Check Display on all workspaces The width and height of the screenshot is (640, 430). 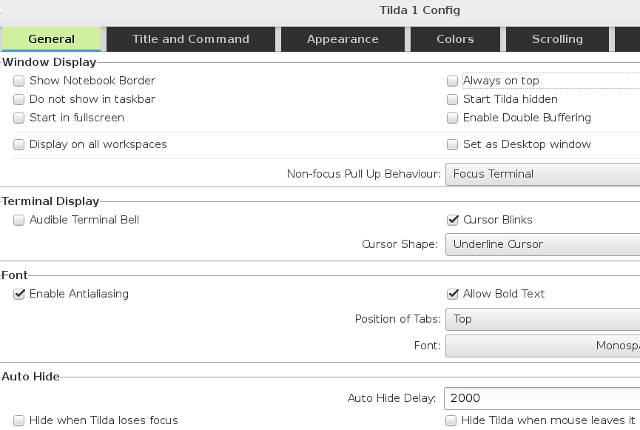[19, 144]
